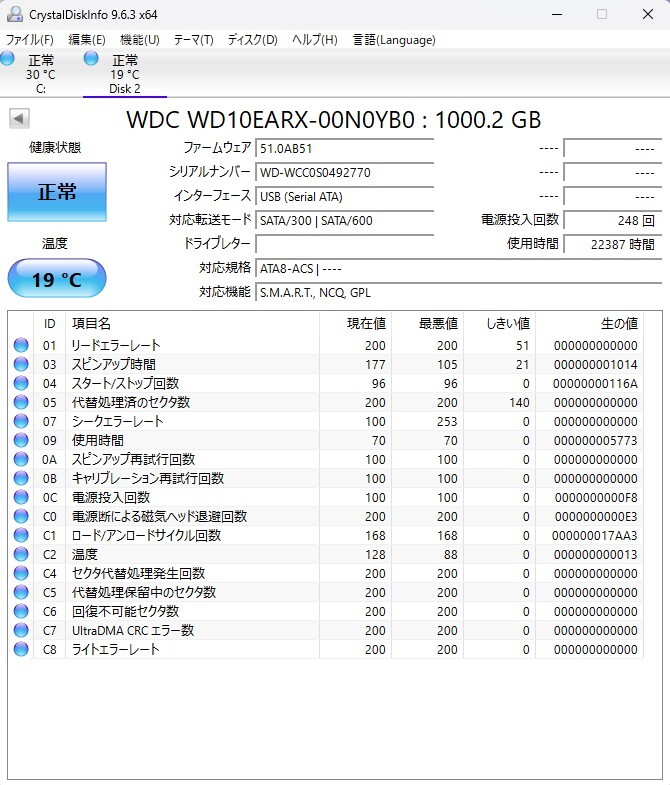Click status orb of row C6 回復不可能セクタ数

[21, 611]
